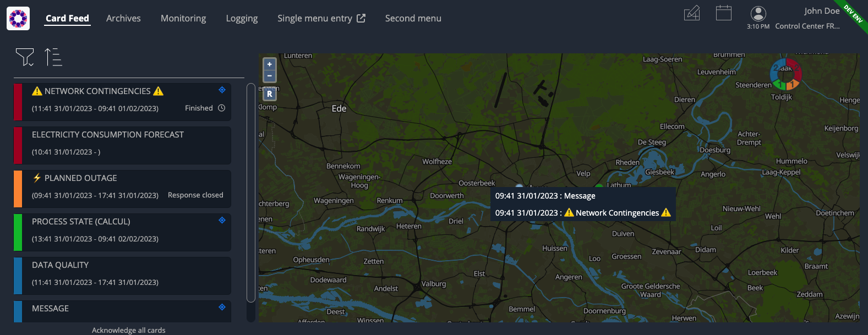Reset map view with R button
Viewport: 868px width, 335px height.
[270, 94]
